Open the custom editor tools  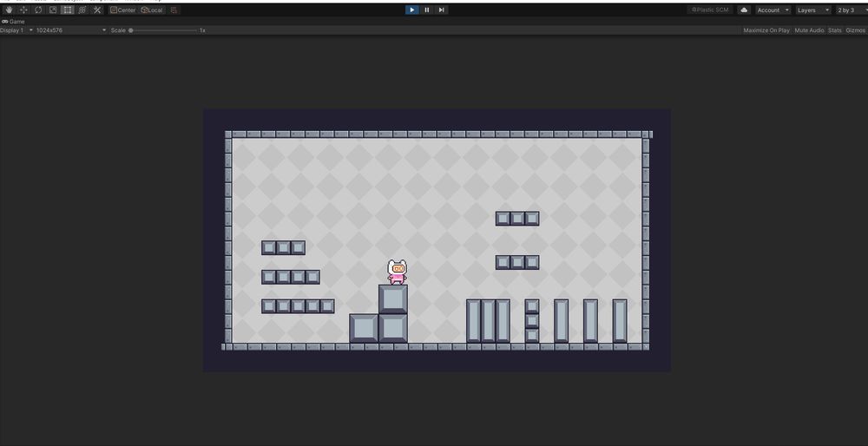click(x=97, y=10)
